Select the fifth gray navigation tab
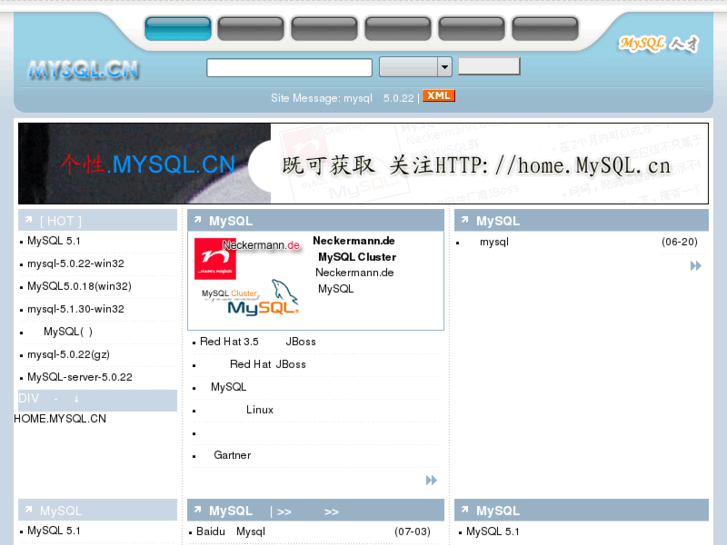Image resolution: width=727 pixels, height=545 pixels. point(472,28)
